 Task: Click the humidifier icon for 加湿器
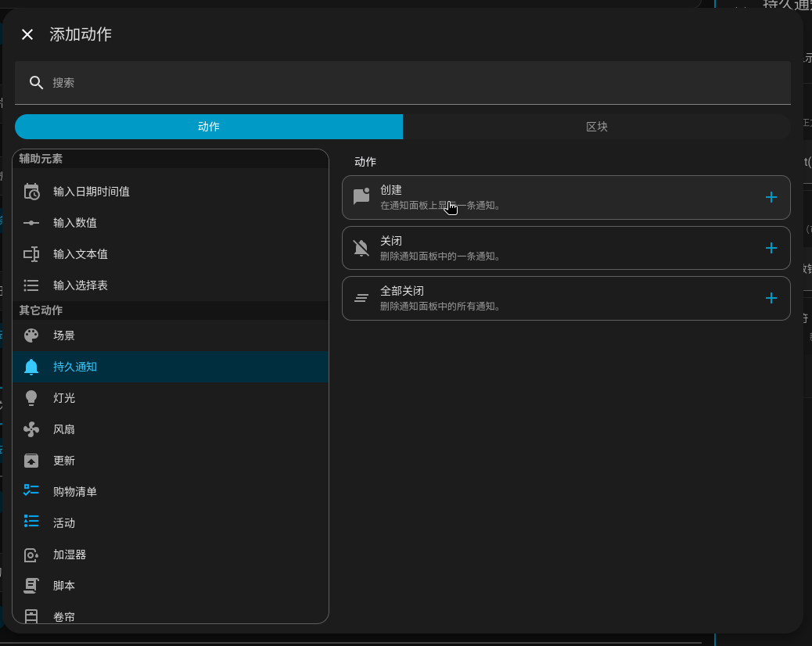31,554
